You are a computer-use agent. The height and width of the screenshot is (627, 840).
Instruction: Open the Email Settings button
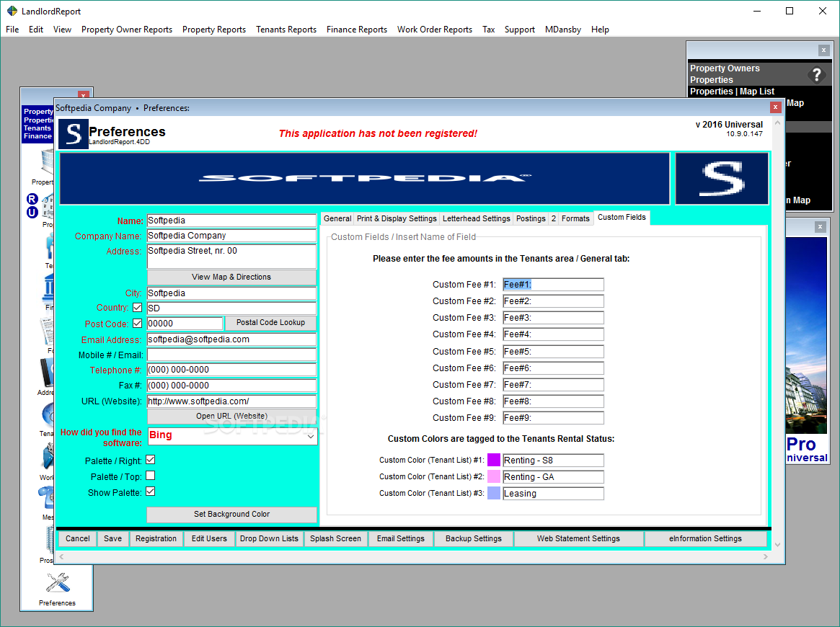click(x=401, y=538)
